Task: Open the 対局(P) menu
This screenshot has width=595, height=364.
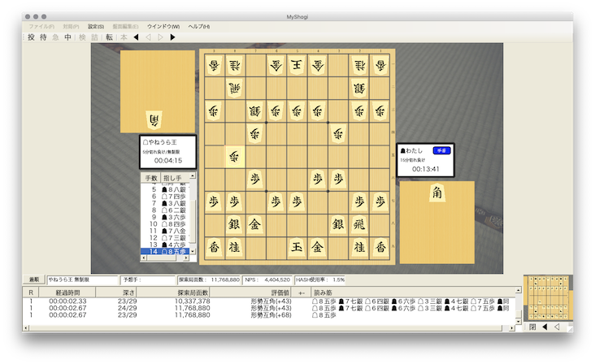Action: point(71,27)
